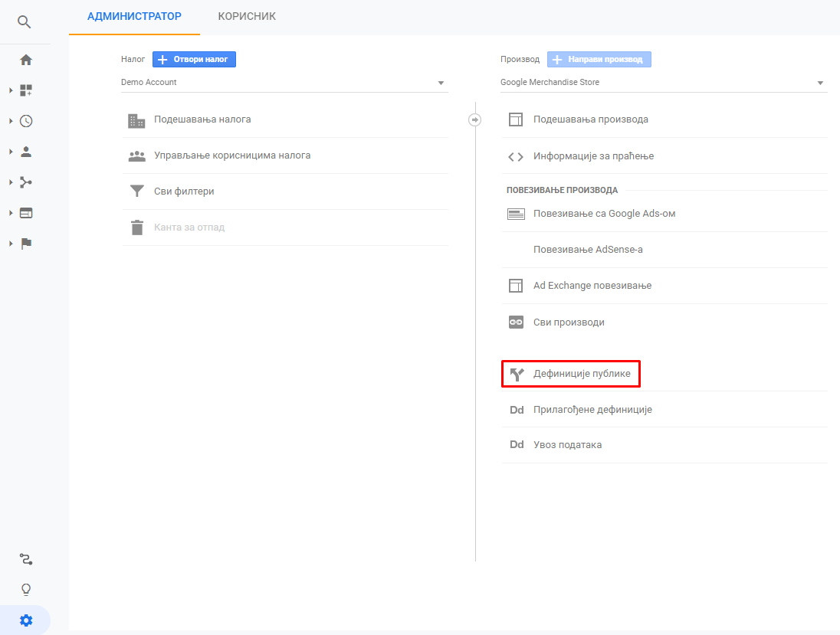Image resolution: width=840 pixels, height=635 pixels.
Task: Click code brackets icon for Информације за праћење
Action: (515, 156)
